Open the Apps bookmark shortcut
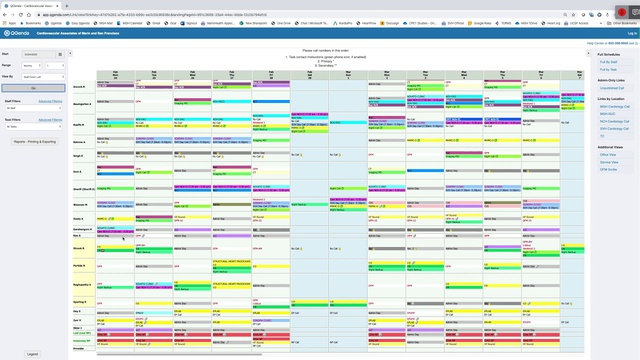This screenshot has width=640, height=360. click(9, 23)
